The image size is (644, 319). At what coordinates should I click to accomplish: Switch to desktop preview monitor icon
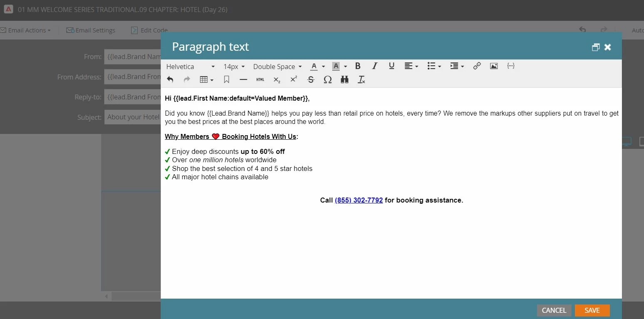tap(627, 142)
